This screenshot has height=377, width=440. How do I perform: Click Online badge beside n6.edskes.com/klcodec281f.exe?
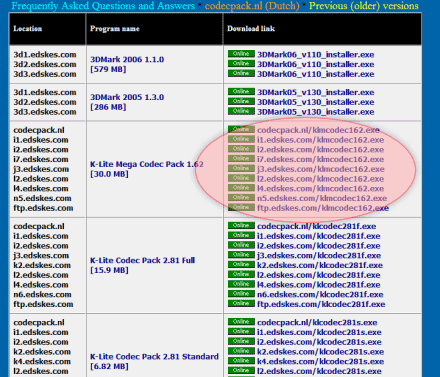(241, 294)
